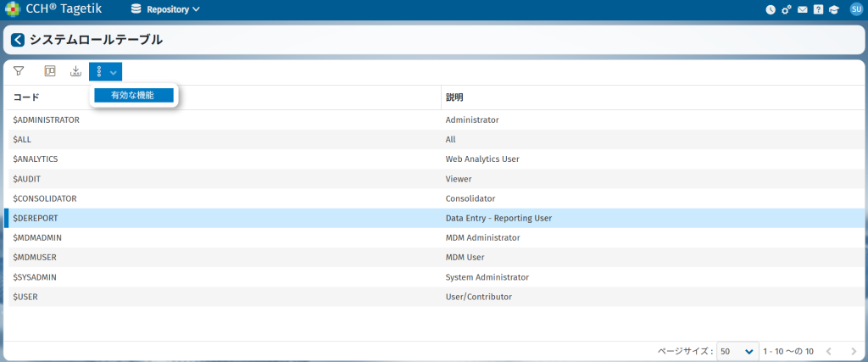Export the table to XLS

(x=75, y=71)
